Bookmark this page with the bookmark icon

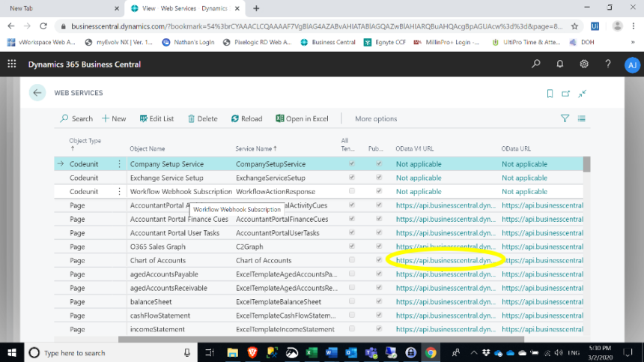point(550,94)
